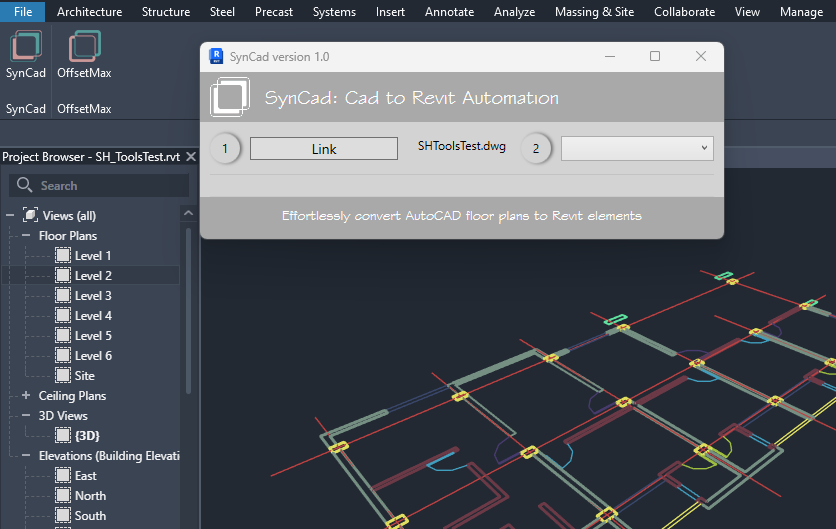Click the OffsetMax panel label below ribbon

tap(84, 108)
